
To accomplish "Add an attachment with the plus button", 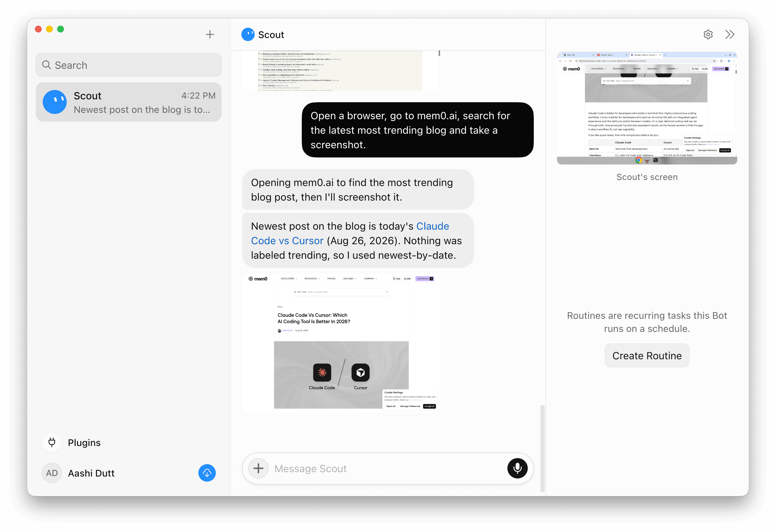I will (x=258, y=468).
